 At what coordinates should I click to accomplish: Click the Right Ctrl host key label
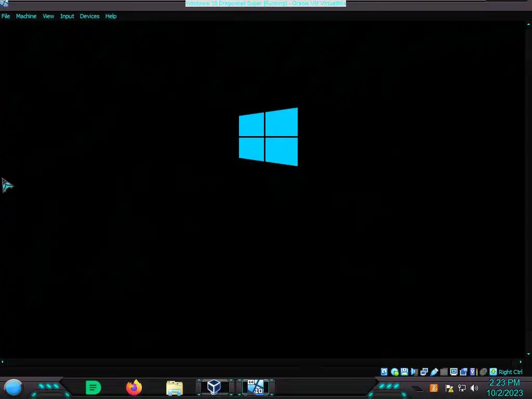coord(511,372)
